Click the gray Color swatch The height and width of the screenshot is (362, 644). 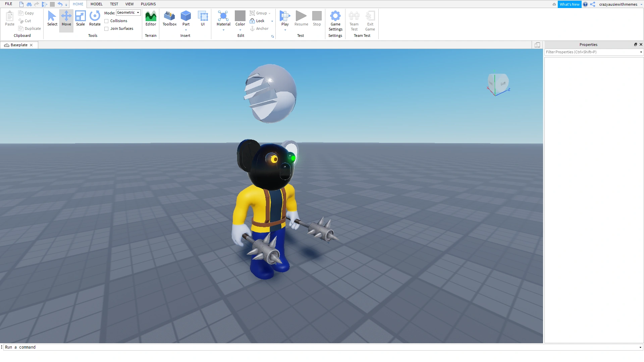click(x=240, y=16)
